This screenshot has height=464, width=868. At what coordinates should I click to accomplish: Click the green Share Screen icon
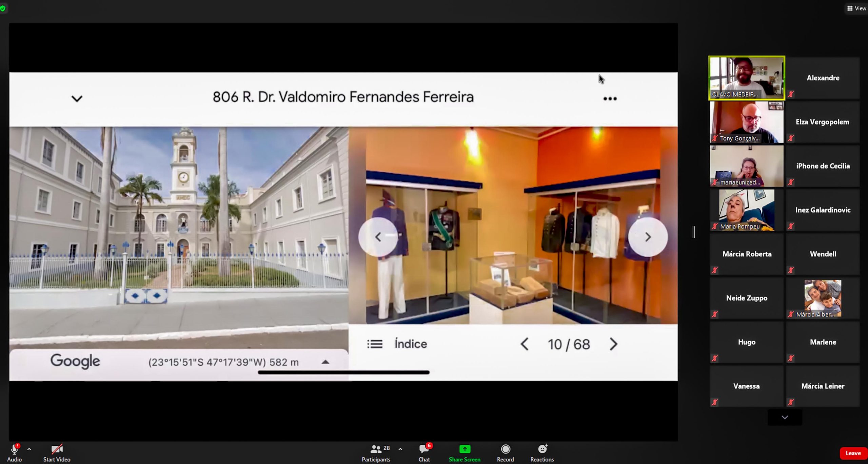point(465,449)
